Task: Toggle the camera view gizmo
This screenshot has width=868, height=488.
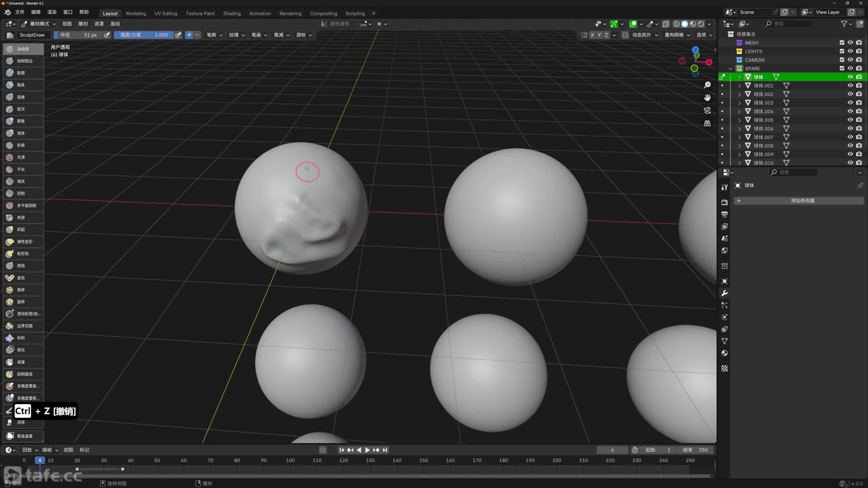Action: 707,110
